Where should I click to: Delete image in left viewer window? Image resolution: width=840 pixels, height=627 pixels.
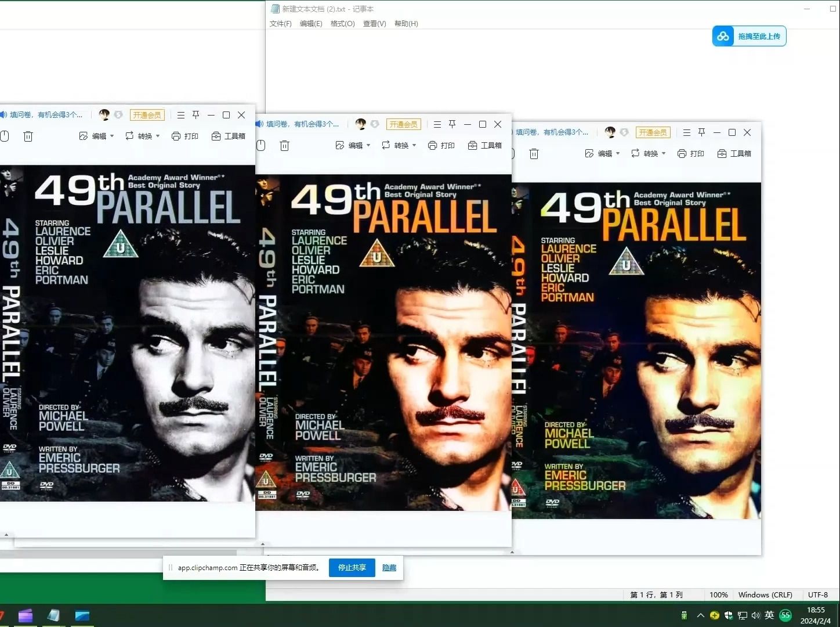tap(28, 136)
